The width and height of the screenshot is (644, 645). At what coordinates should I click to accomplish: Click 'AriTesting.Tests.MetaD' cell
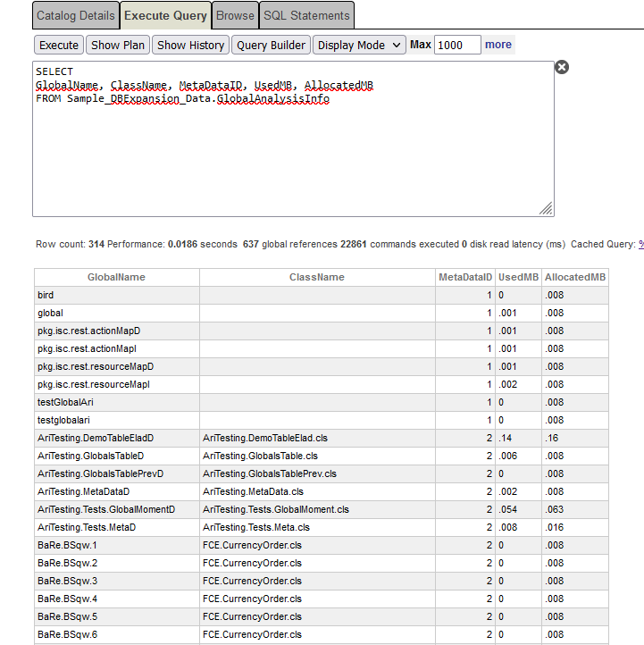click(x=116, y=528)
